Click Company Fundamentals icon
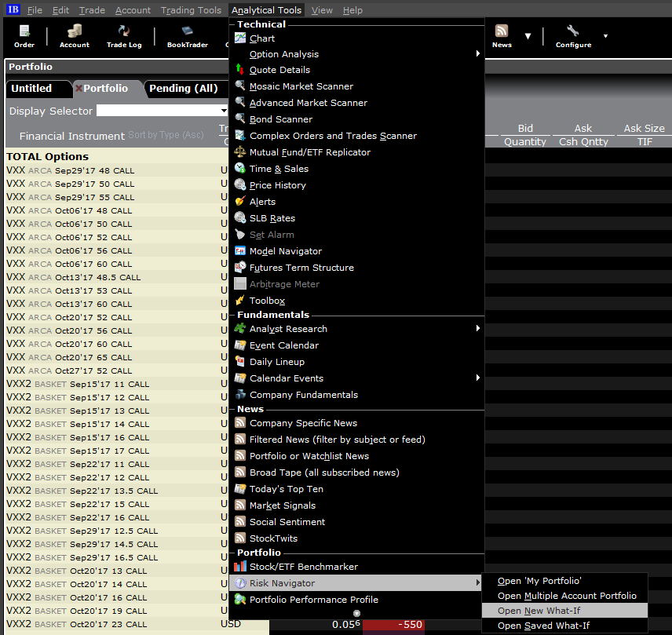This screenshot has height=635, width=672. coord(240,395)
